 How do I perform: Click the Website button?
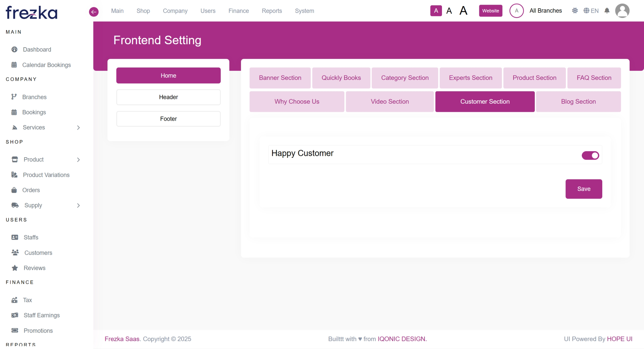(491, 11)
